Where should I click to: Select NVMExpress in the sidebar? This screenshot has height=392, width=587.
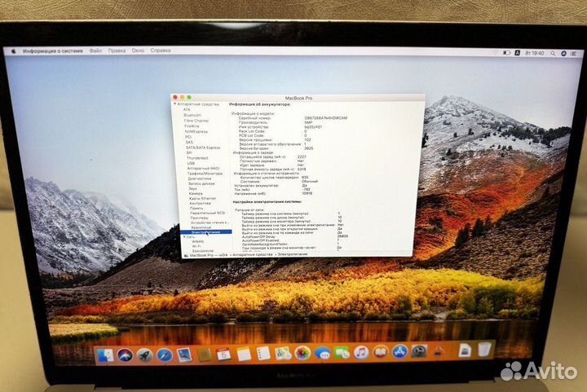pyautogui.click(x=196, y=132)
